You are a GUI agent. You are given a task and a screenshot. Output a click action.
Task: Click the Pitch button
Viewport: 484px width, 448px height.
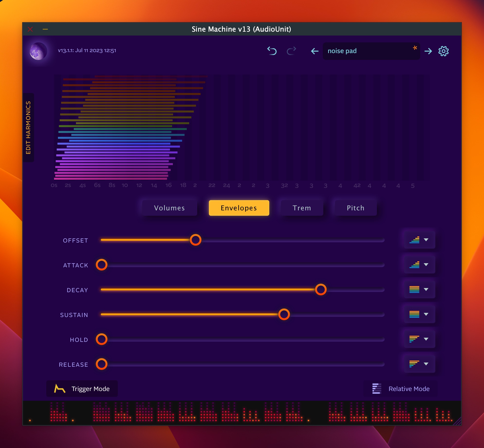pyautogui.click(x=356, y=207)
